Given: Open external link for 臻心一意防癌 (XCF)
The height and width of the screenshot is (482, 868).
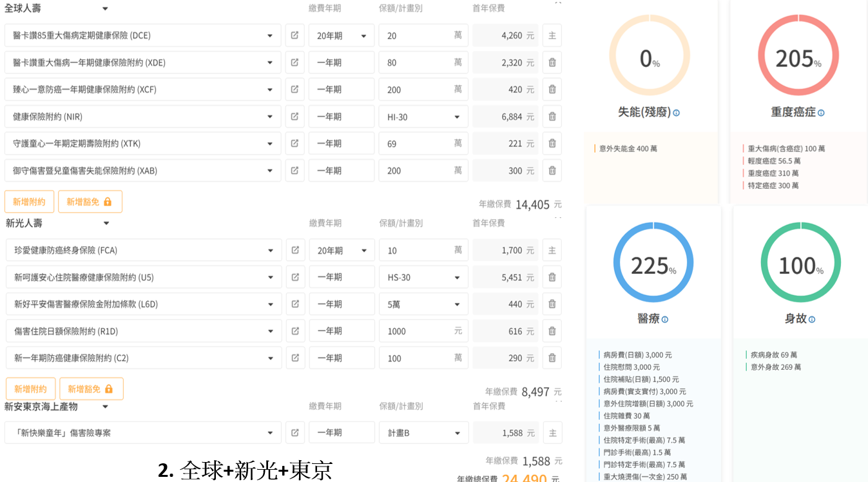Looking at the screenshot, I should (x=294, y=90).
